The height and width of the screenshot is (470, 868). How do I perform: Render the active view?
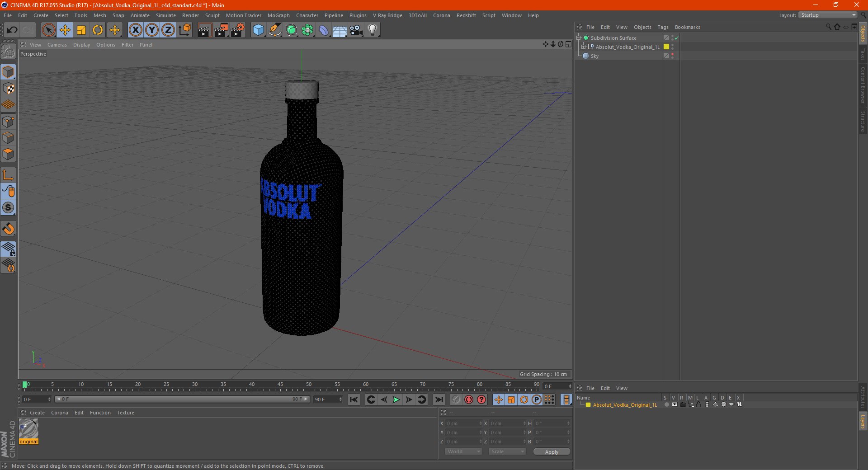tap(204, 30)
